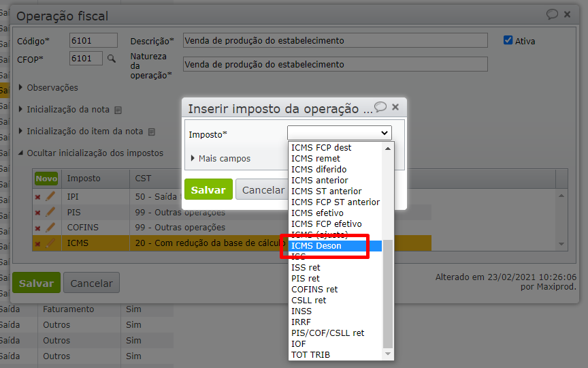Select ICMS anterior option
Image resolution: width=588 pixels, height=368 pixels.
336,180
